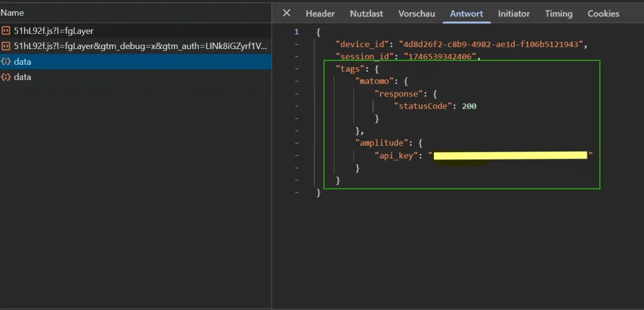644x310 pixels.
Task: Switch to the Header tab
Action: (320, 14)
